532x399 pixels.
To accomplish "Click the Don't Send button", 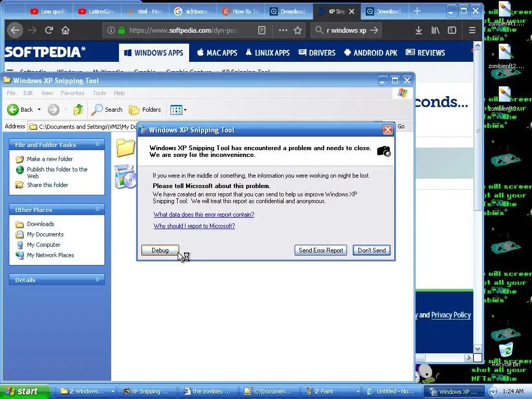I will [371, 250].
